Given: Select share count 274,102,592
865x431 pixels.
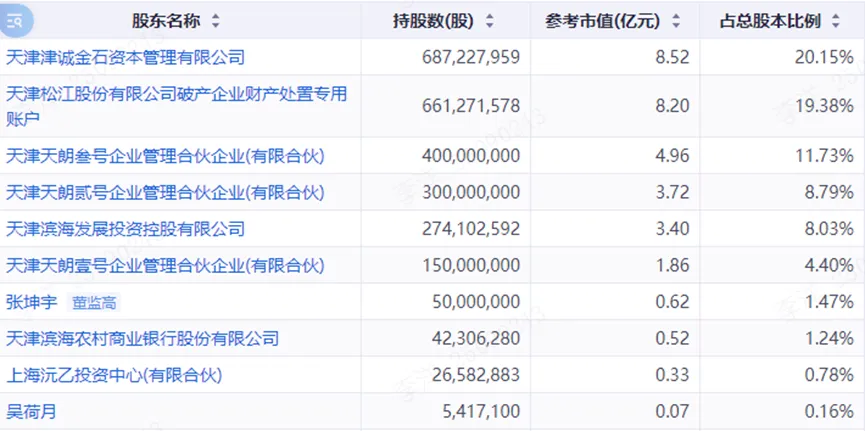Looking at the screenshot, I should pos(471,228).
